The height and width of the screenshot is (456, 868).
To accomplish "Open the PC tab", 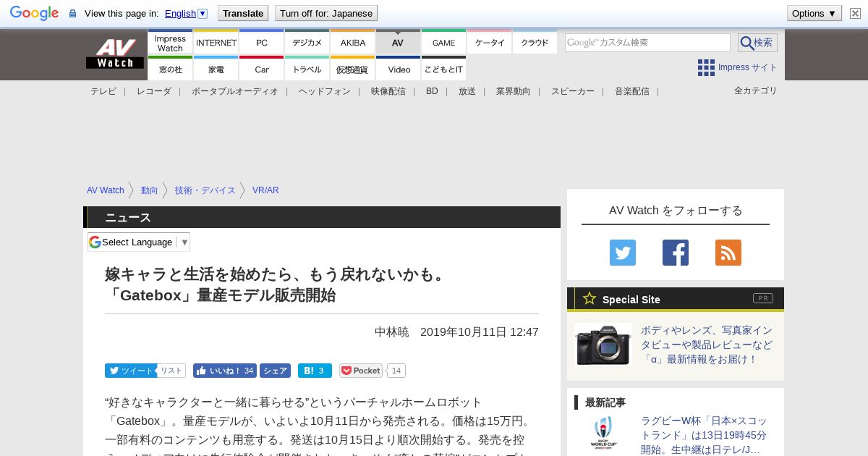I will point(262,42).
